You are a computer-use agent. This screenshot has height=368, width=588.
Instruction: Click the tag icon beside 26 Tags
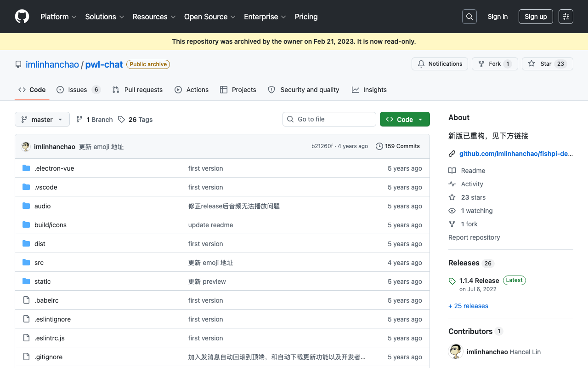tap(121, 120)
